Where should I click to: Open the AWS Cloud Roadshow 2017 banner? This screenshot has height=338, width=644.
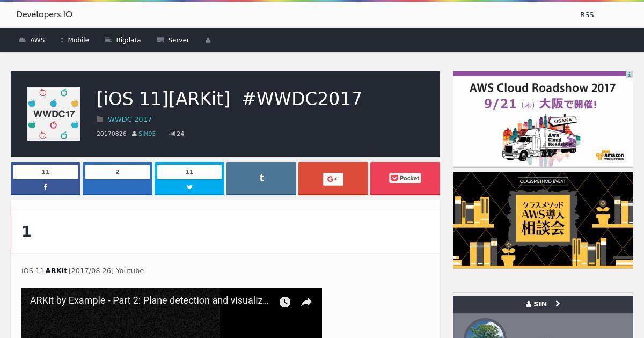(543, 119)
